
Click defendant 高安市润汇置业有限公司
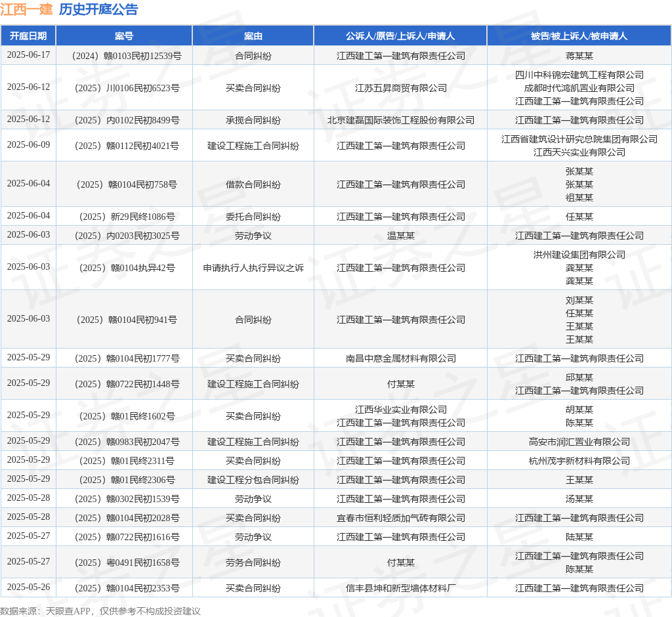pos(579,442)
